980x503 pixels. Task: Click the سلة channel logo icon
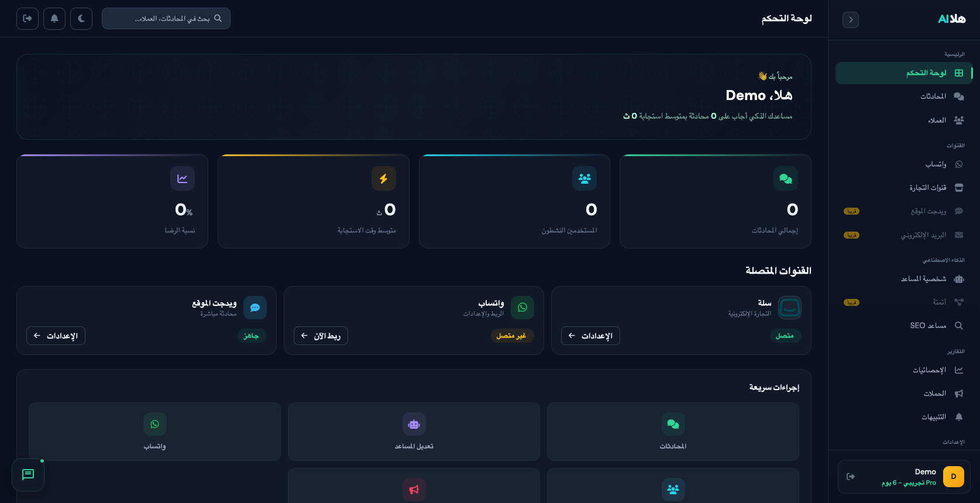790,308
